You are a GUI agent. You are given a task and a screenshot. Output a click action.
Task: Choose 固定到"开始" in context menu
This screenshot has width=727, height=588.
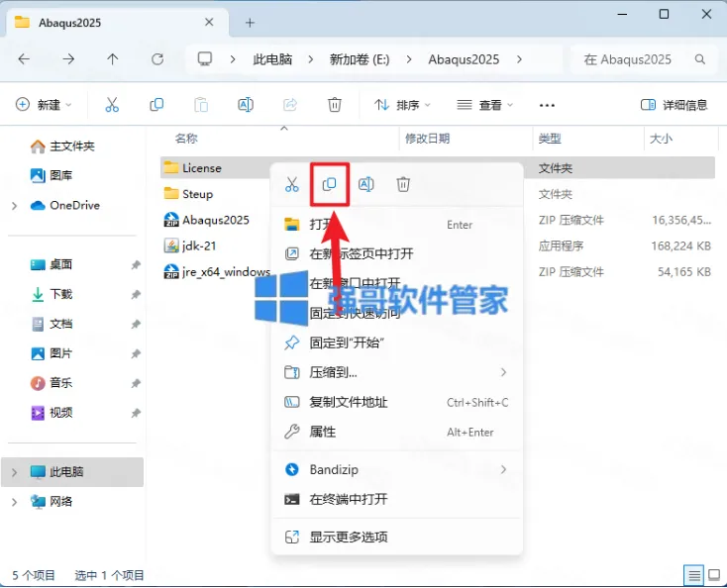396,343
